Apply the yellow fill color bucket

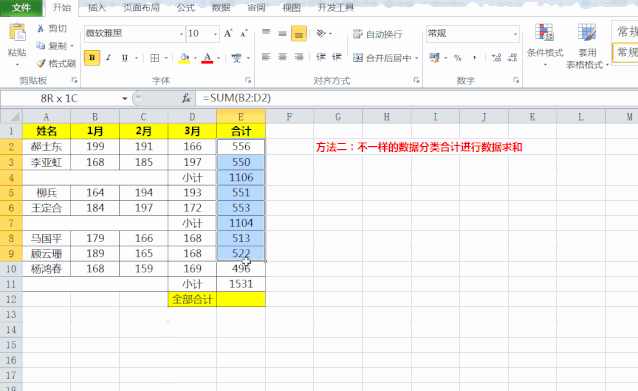pos(184,58)
